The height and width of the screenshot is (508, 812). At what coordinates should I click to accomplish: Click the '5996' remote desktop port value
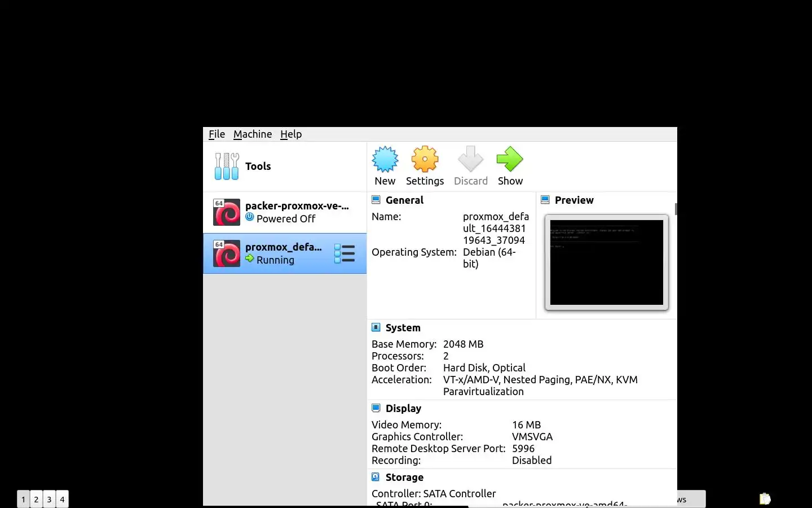pos(523,449)
